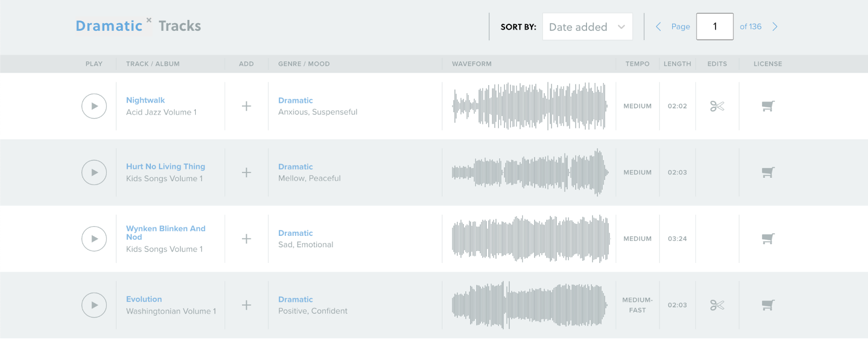This screenshot has height=340, width=868.
Task: Open the Sort By Date added dropdown
Action: coord(588,27)
